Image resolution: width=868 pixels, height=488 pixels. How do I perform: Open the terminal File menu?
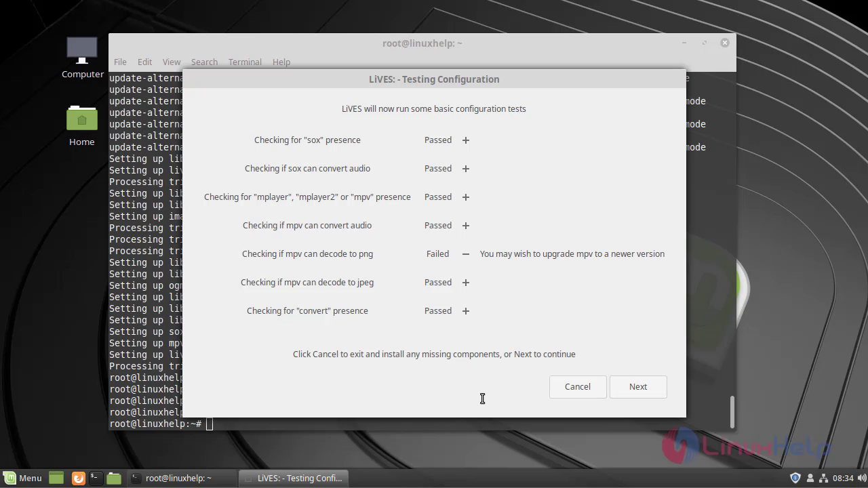[120, 62]
